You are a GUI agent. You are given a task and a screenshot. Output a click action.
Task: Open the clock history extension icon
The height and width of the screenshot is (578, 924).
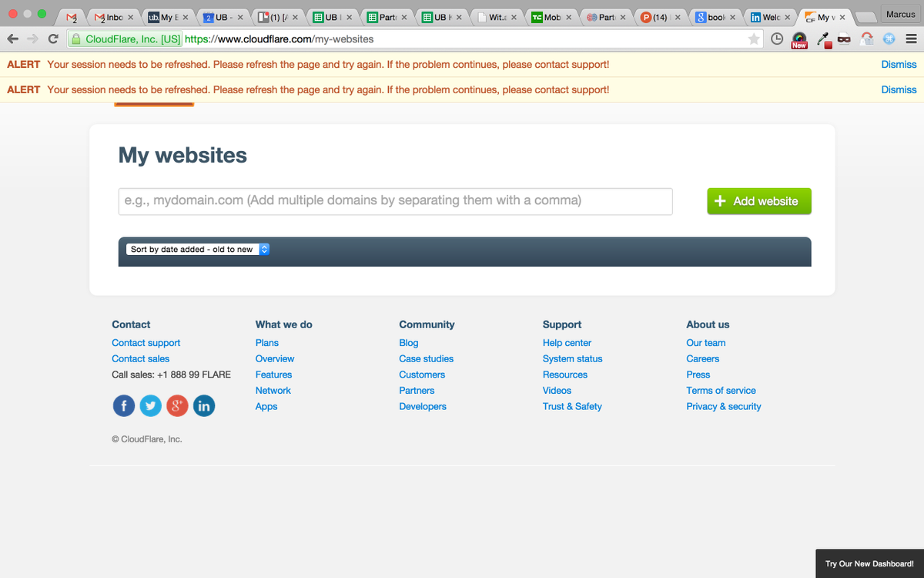point(778,39)
